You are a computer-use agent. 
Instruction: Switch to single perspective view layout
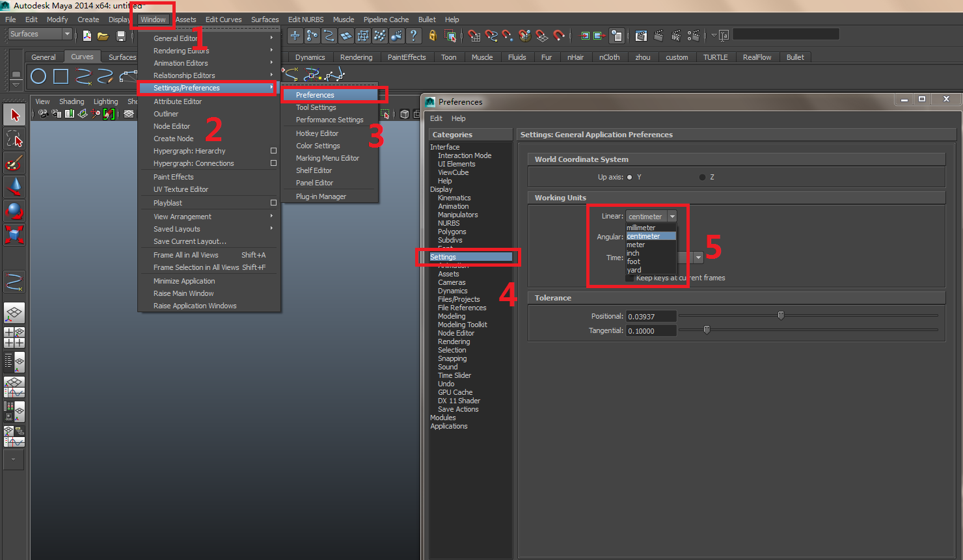pyautogui.click(x=14, y=313)
